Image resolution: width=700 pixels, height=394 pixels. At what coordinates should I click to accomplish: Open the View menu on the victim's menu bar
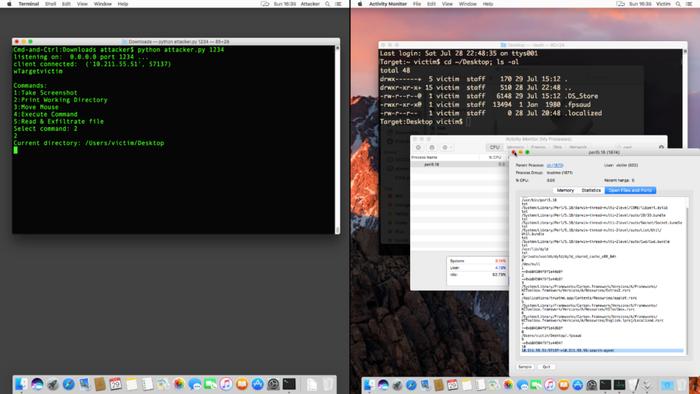click(447, 4)
